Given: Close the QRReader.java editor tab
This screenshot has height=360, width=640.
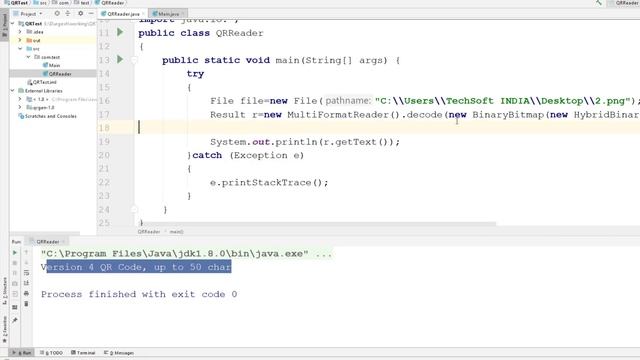Looking at the screenshot, I should point(143,14).
